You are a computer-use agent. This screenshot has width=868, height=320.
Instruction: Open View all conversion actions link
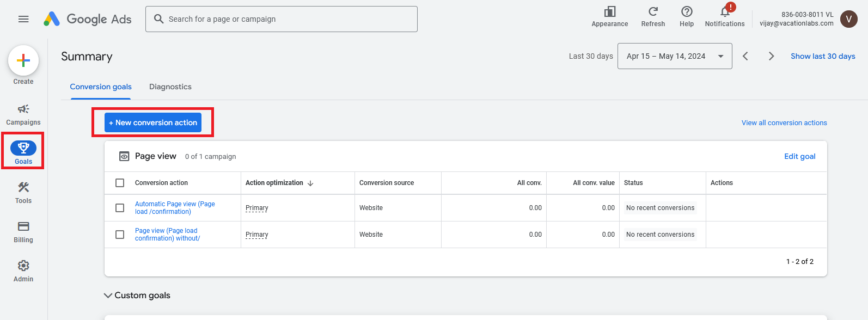coord(784,123)
